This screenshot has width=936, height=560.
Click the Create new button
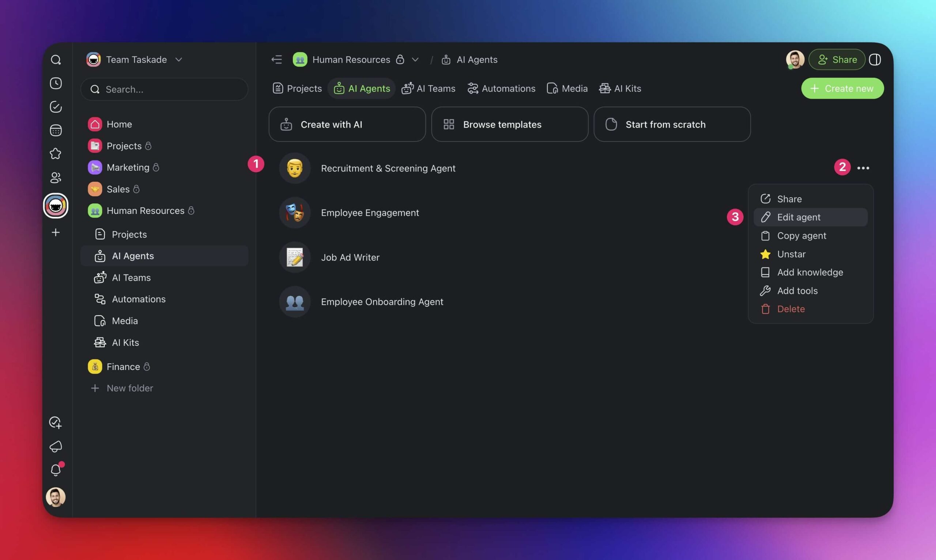[843, 88]
